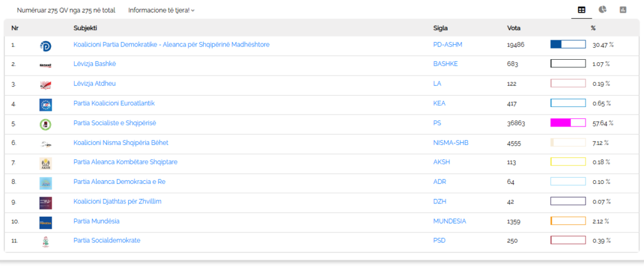Click the Lëvizja Atdheu party logo
644x267 pixels.
click(x=45, y=85)
